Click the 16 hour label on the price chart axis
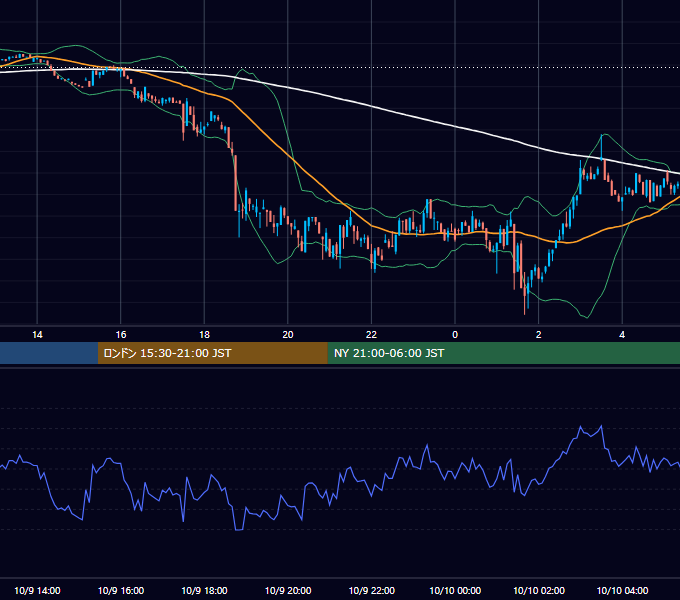 pyautogui.click(x=121, y=335)
